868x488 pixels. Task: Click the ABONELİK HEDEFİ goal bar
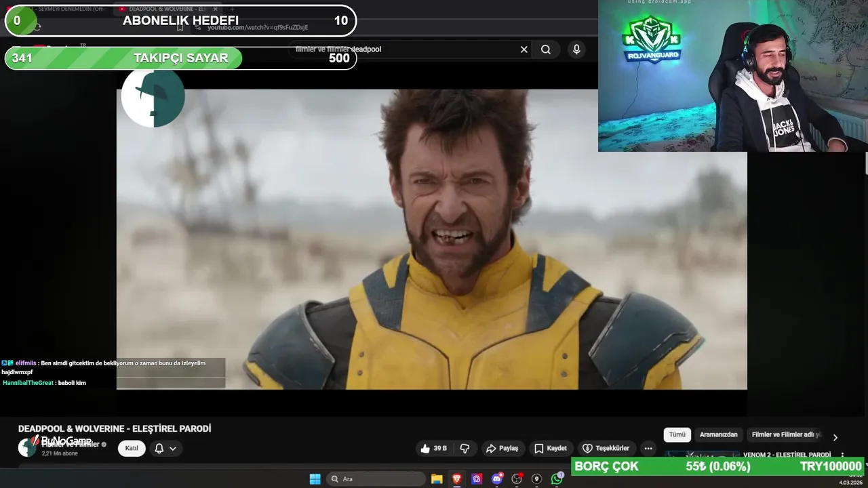click(180, 20)
